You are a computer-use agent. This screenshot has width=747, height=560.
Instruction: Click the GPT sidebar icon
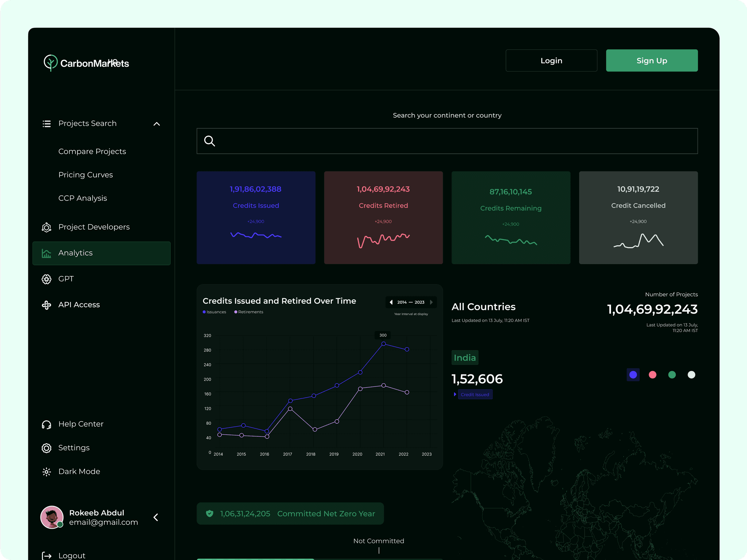(x=46, y=279)
